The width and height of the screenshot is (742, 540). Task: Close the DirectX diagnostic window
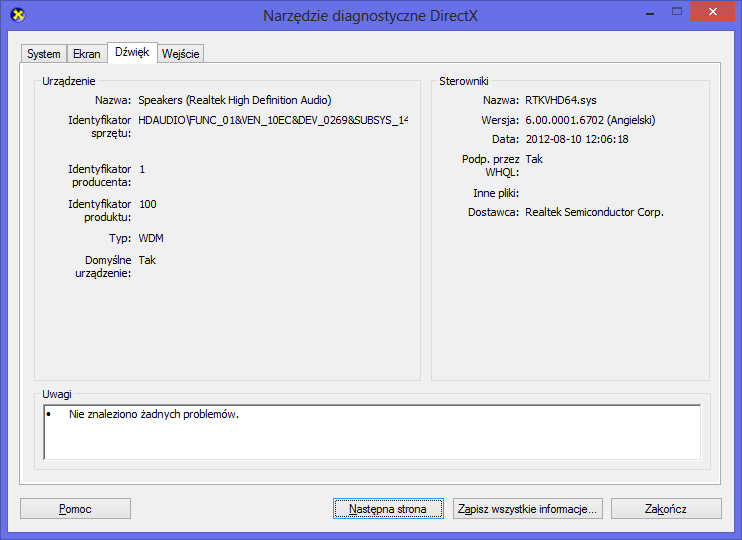(713, 12)
